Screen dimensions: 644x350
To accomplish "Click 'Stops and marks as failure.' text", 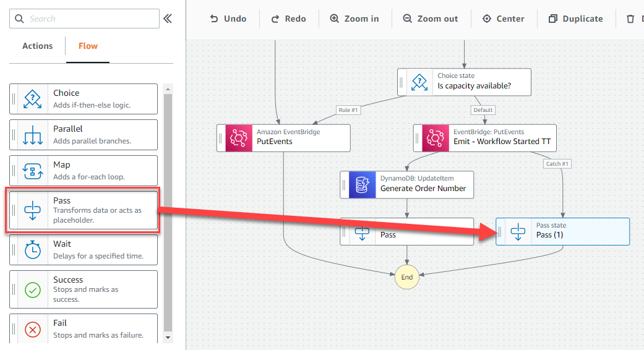I will pyautogui.click(x=98, y=335).
